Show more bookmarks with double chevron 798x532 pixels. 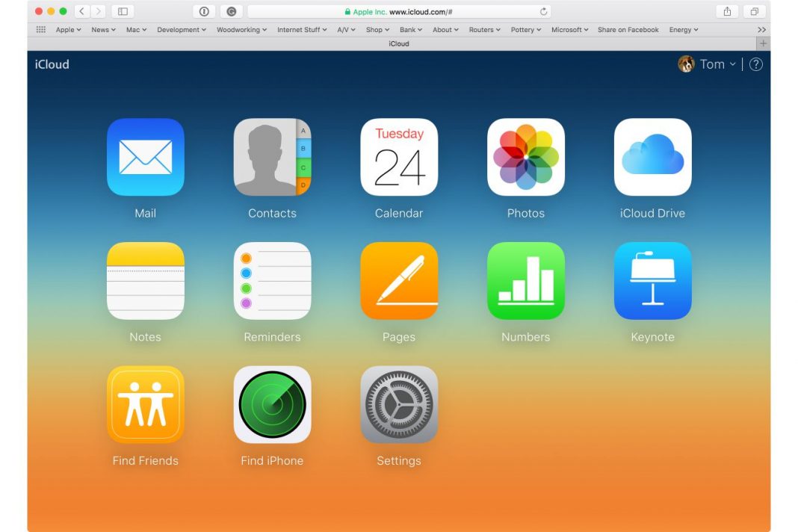click(x=761, y=30)
